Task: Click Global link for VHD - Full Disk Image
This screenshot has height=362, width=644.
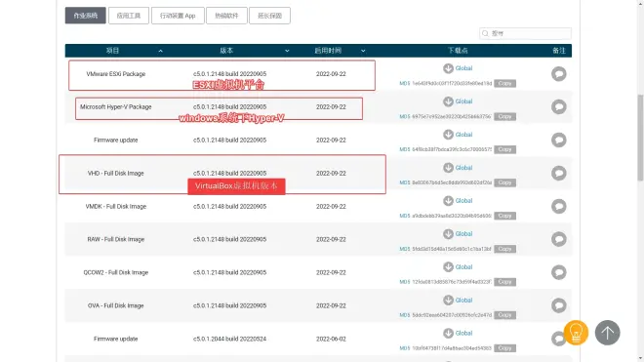Action: tap(463, 168)
